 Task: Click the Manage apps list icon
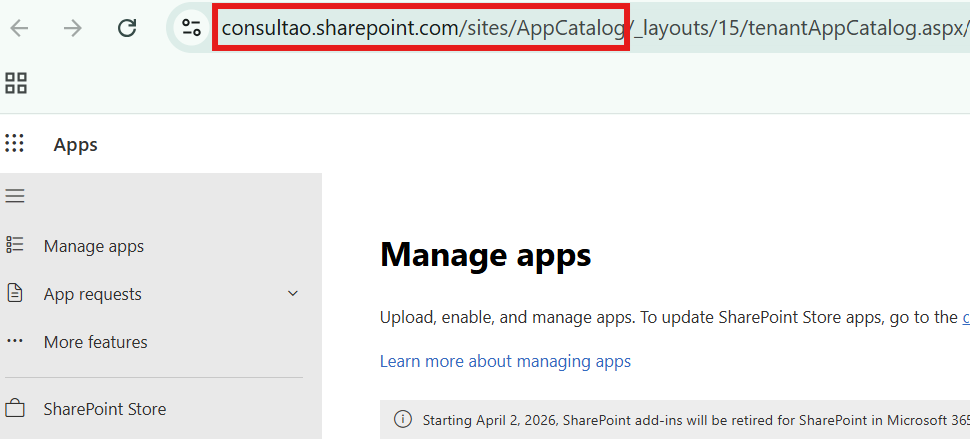15,245
